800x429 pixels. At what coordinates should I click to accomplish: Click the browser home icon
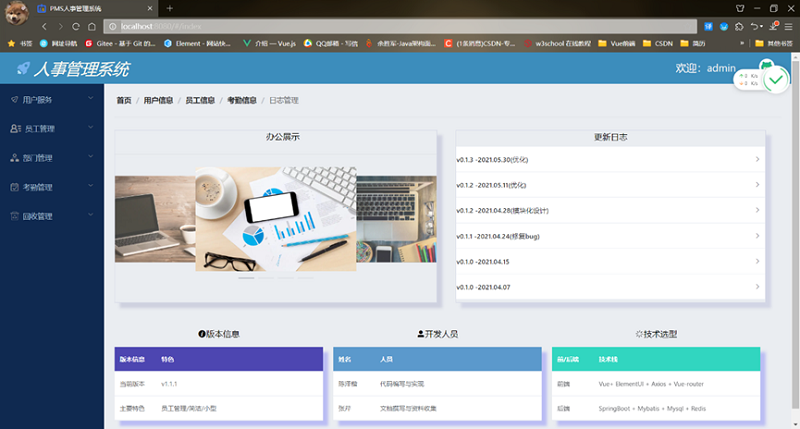pyautogui.click(x=92, y=25)
